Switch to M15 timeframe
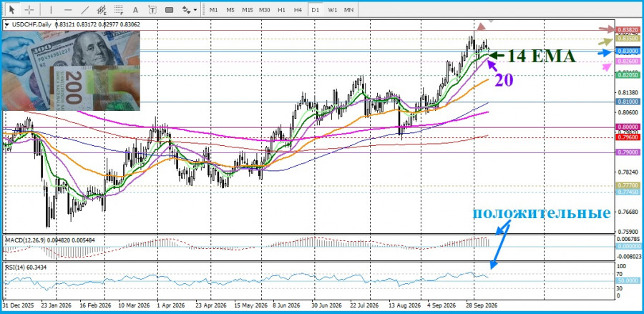Viewport: 644px width, 314px height. click(x=248, y=9)
